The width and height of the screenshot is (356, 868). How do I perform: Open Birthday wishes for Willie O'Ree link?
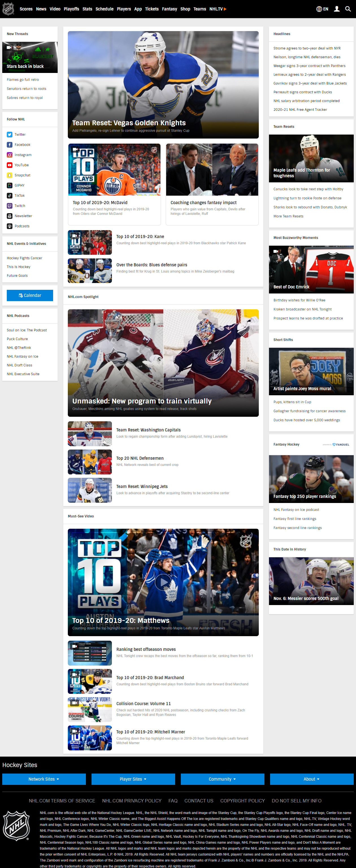click(x=299, y=300)
